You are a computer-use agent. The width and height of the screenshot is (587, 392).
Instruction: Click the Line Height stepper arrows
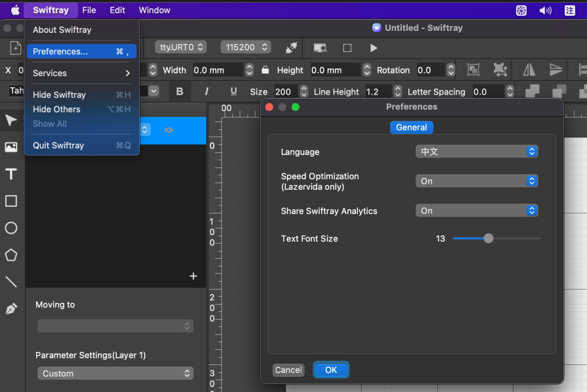click(x=398, y=92)
